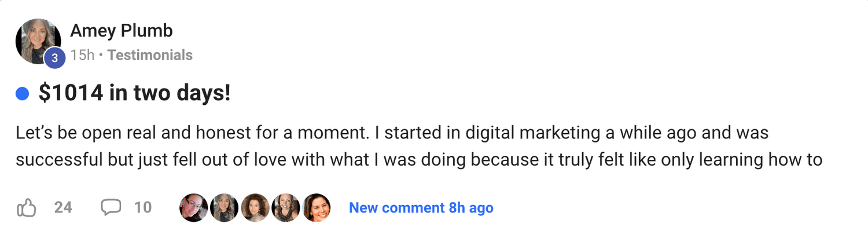Open the first commenter avatar in row
This screenshot has width=868, height=238.
tap(193, 208)
